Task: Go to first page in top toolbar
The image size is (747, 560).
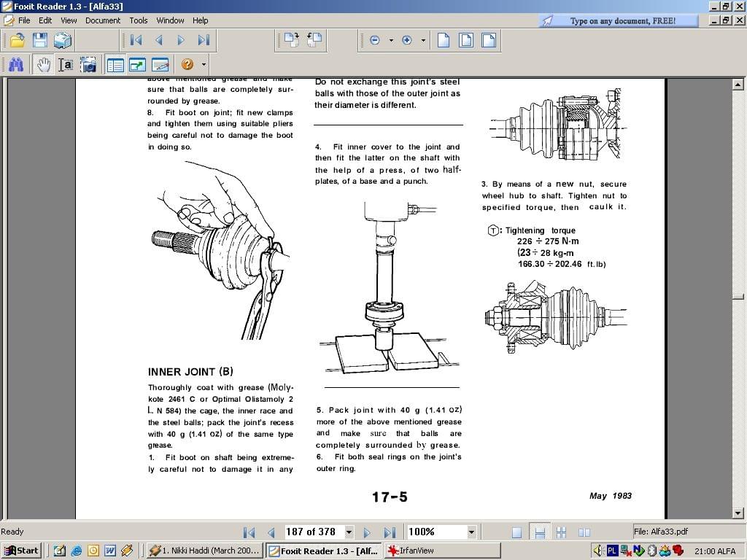Action: [136, 41]
